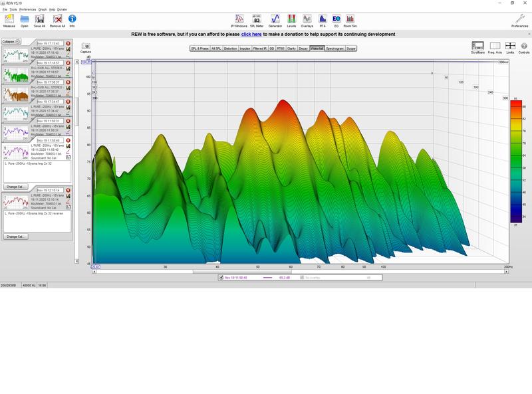Open the EQ window
Image resolution: width=532 pixels, height=394 pixels.
click(336, 19)
